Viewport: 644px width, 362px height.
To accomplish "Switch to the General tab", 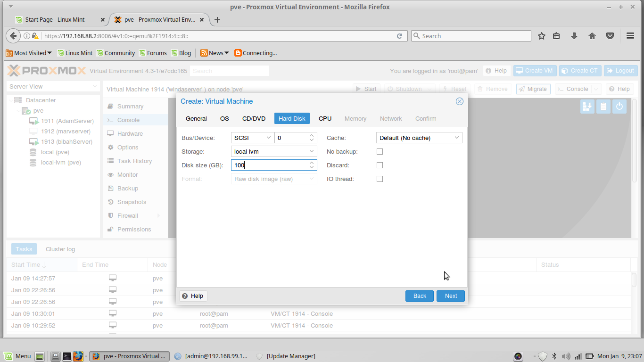I will (196, 118).
